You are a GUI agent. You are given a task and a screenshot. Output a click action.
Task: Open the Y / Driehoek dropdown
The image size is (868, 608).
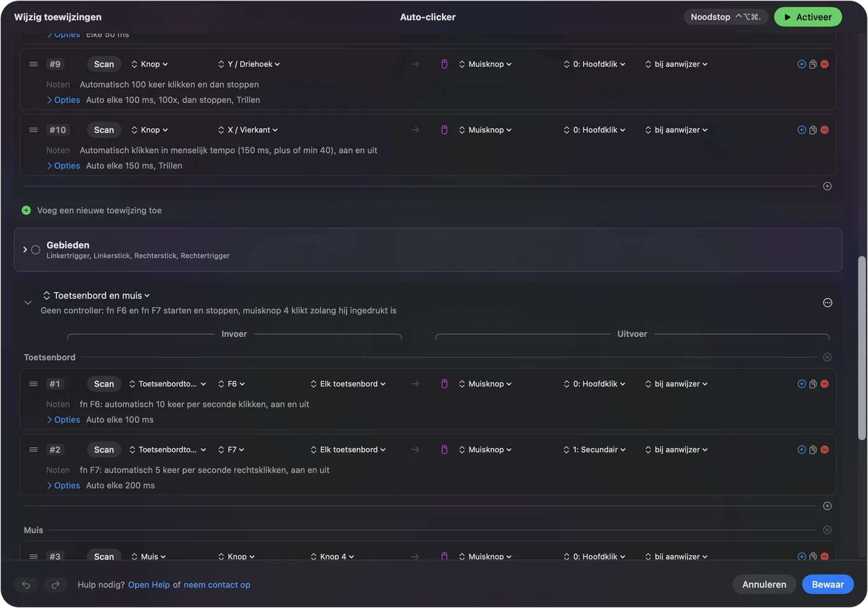coord(249,64)
